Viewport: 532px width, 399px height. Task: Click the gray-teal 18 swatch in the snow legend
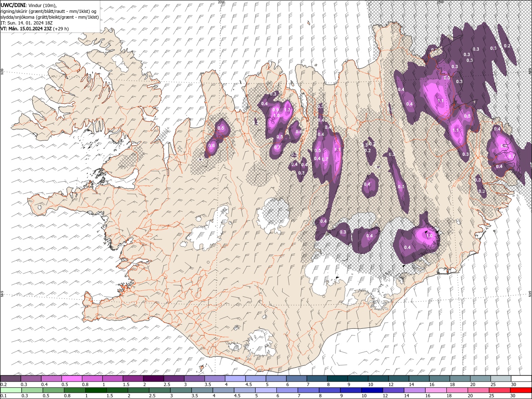[460, 379]
